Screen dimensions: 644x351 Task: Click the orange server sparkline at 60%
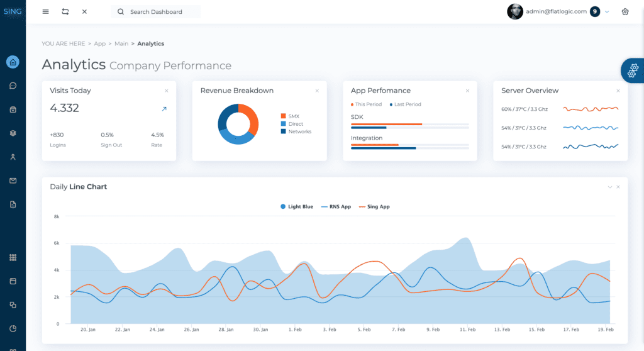591,109
